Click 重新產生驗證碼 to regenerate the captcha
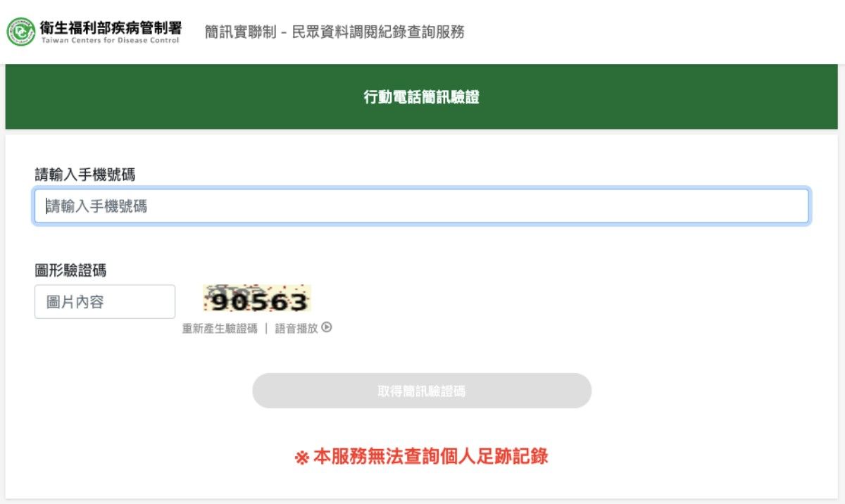This screenshot has width=845, height=504. tap(220, 329)
